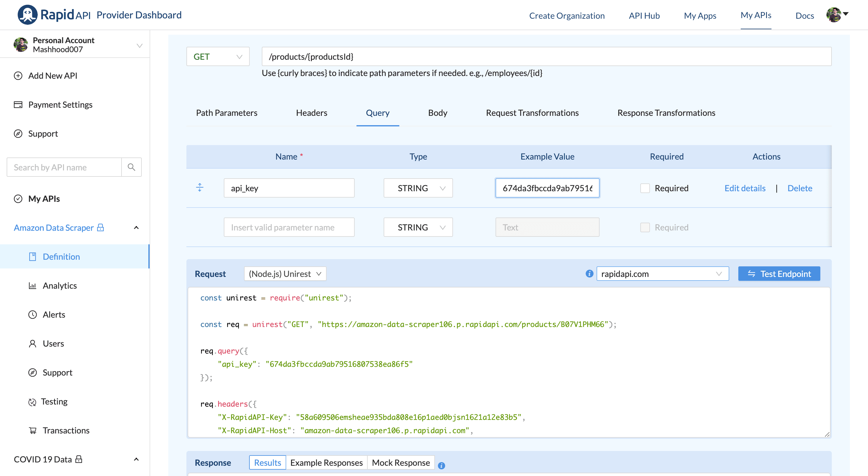Collapse the Amazon Data Scraper section

click(x=136, y=227)
